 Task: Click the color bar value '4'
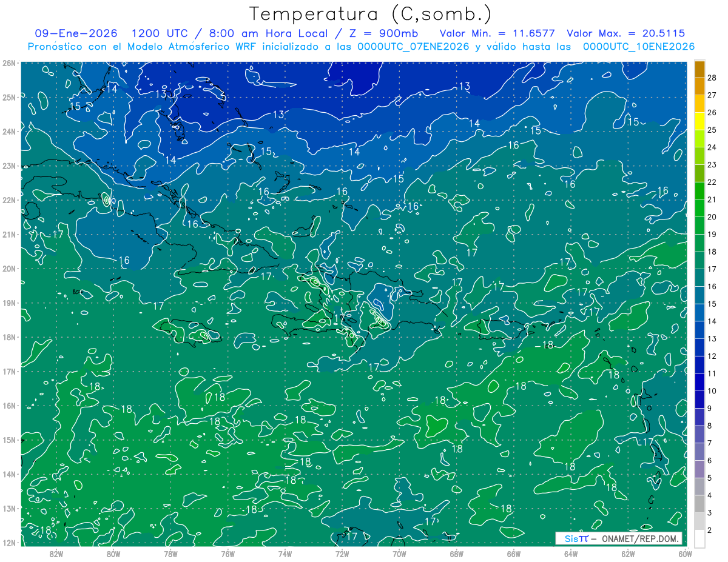click(x=710, y=495)
